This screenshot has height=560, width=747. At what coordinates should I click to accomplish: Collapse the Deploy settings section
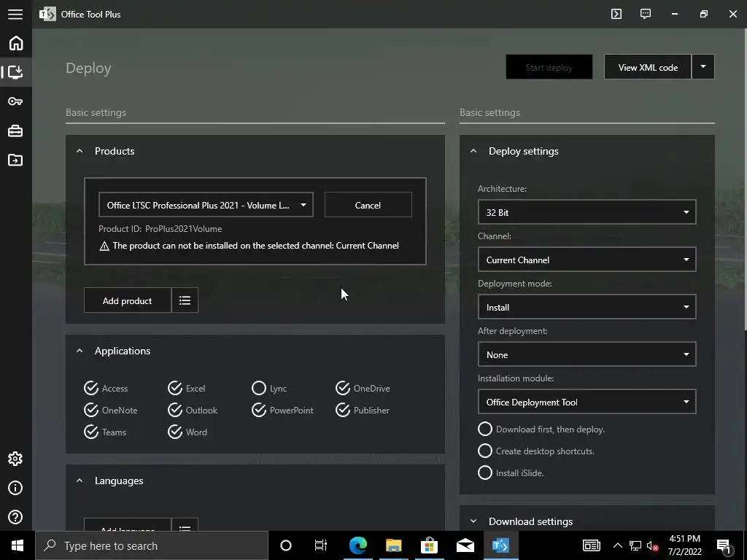pyautogui.click(x=473, y=151)
